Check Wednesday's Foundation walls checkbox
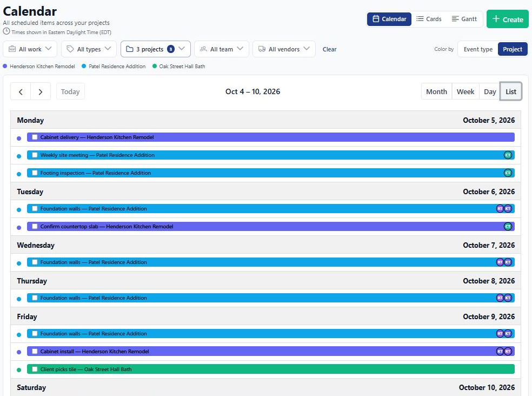Image resolution: width=532 pixels, height=396 pixels. (x=35, y=262)
